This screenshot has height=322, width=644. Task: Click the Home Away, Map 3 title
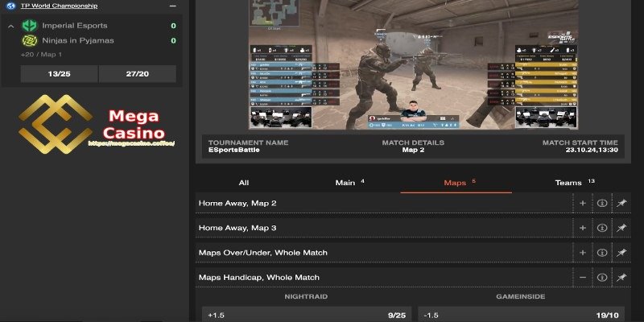tap(237, 228)
